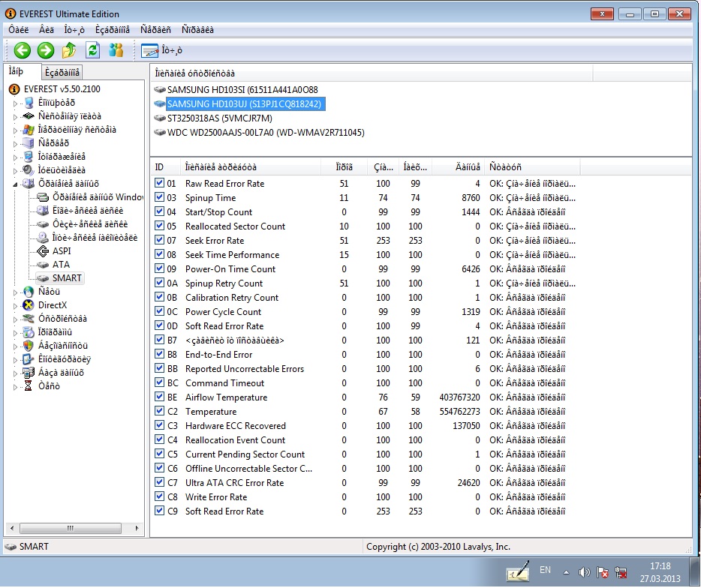Toggle the Power-On Time Count checkbox
The width and height of the screenshot is (701, 588).
[x=159, y=268]
